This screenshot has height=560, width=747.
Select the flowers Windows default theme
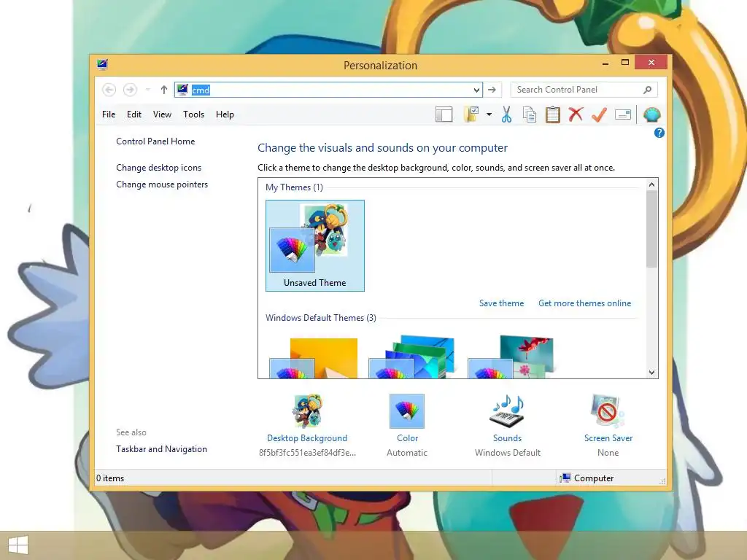point(511,357)
